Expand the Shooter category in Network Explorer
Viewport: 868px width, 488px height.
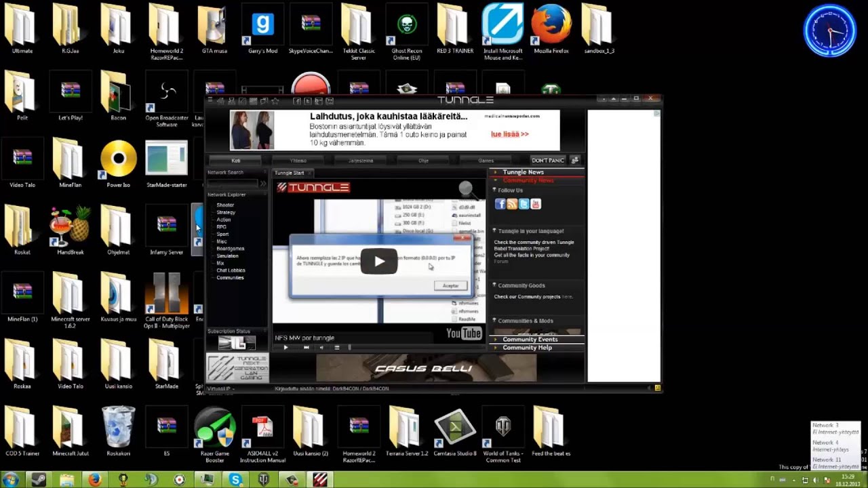(225, 205)
